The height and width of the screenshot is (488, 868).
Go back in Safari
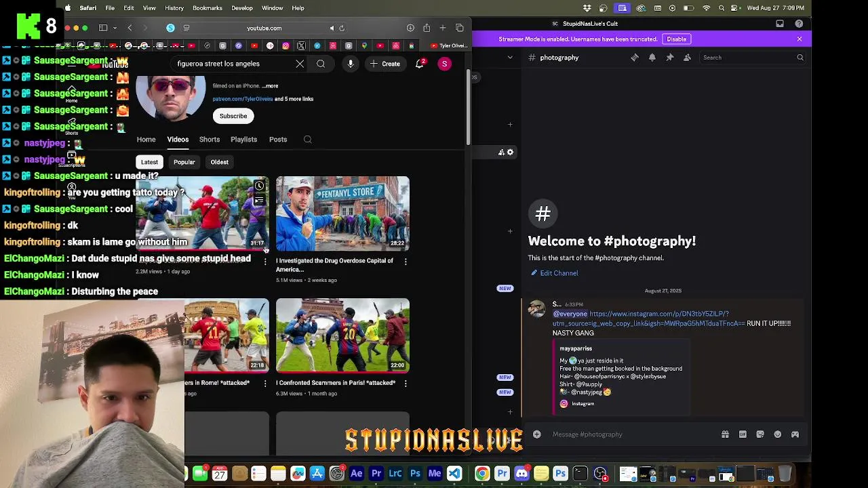tap(130, 28)
